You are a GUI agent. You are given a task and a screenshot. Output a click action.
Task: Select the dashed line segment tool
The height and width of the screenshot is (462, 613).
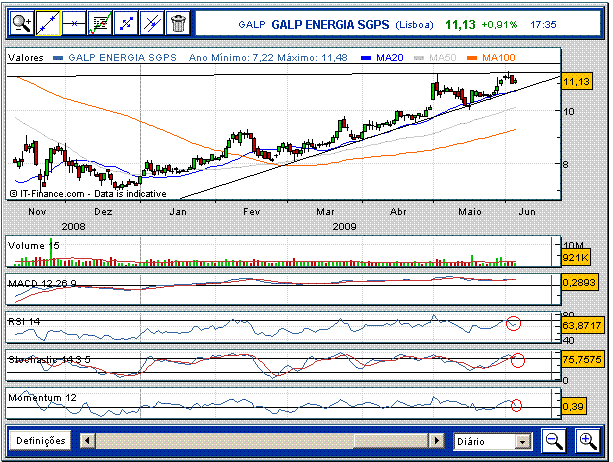(126, 21)
